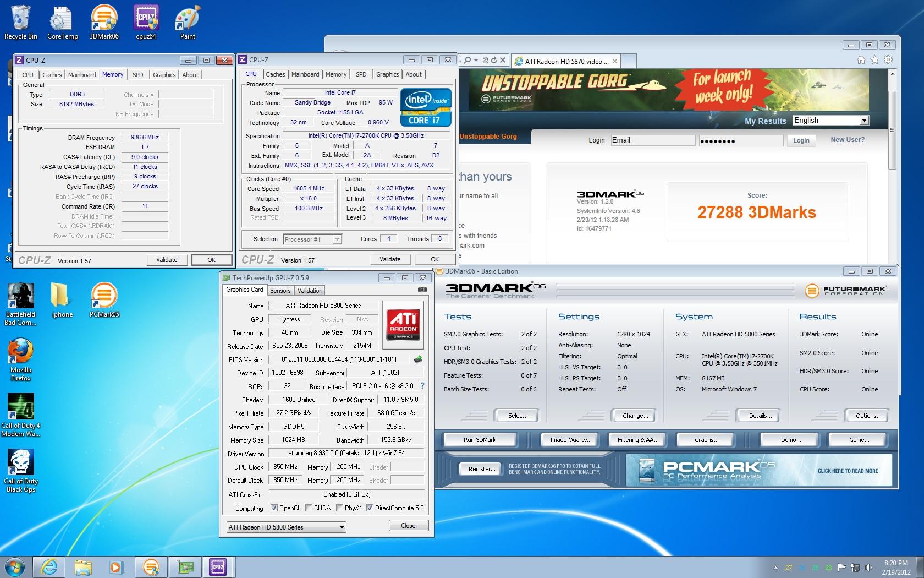Viewport: 924px width, 578px height.
Task: Expand the Processor #1 selection dropdown
Action: point(337,239)
